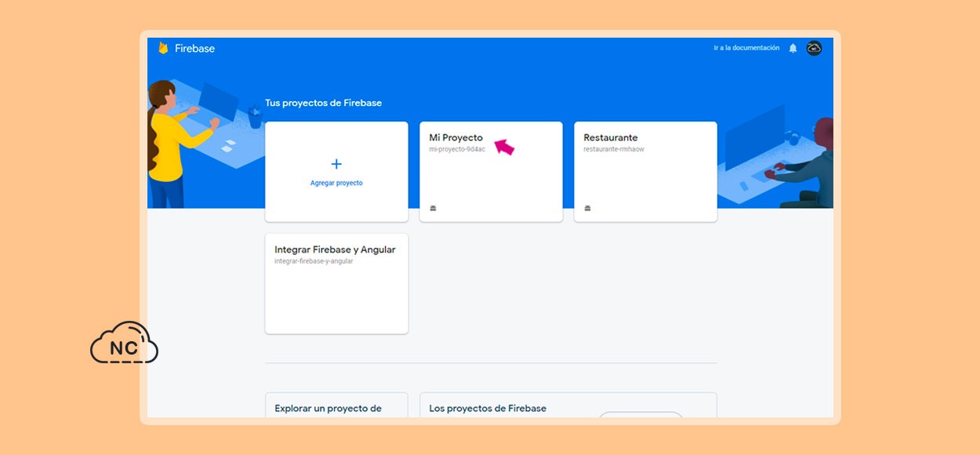The height and width of the screenshot is (455, 980).
Task: Click the project ID mi-proyecto-9d4ac
Action: click(457, 149)
